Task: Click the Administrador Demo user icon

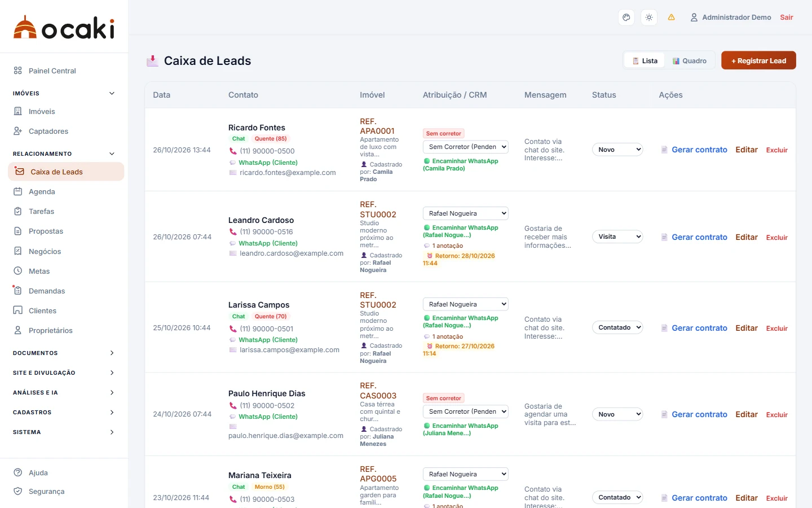Action: point(694,17)
